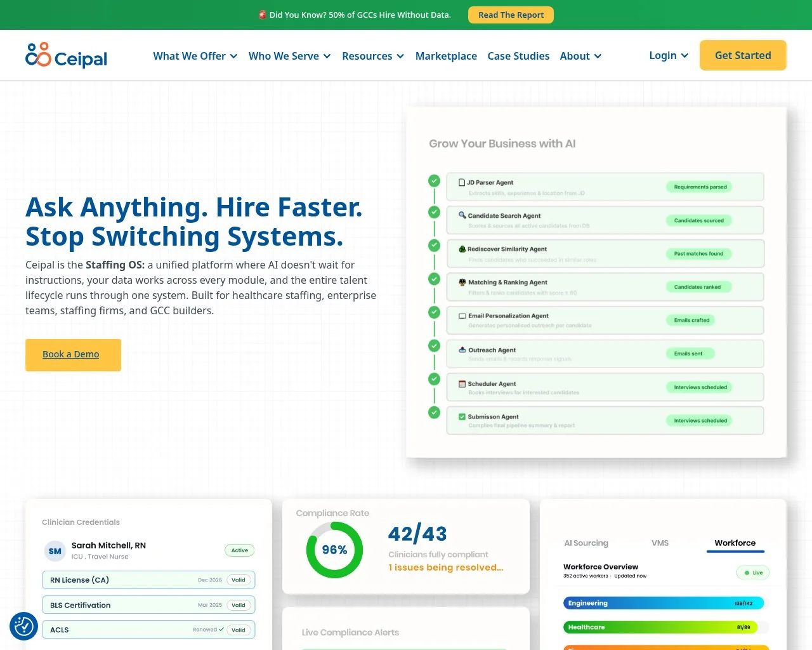
Task: Click the Book a Demo button
Action: click(x=73, y=355)
